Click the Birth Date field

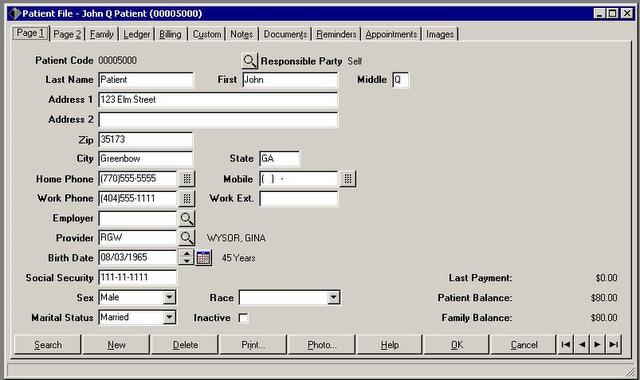coord(138,258)
